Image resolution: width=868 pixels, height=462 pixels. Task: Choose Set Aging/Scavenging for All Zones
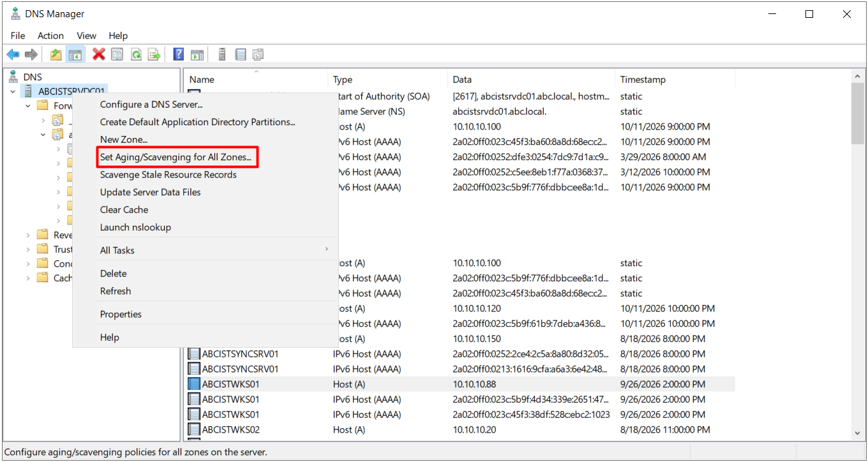(205, 157)
